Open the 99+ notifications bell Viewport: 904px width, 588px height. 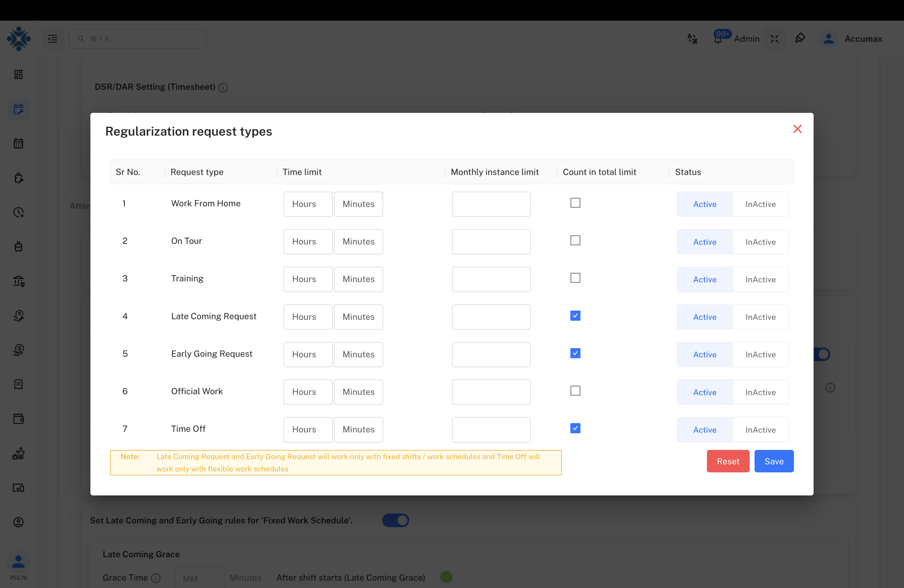click(x=718, y=39)
